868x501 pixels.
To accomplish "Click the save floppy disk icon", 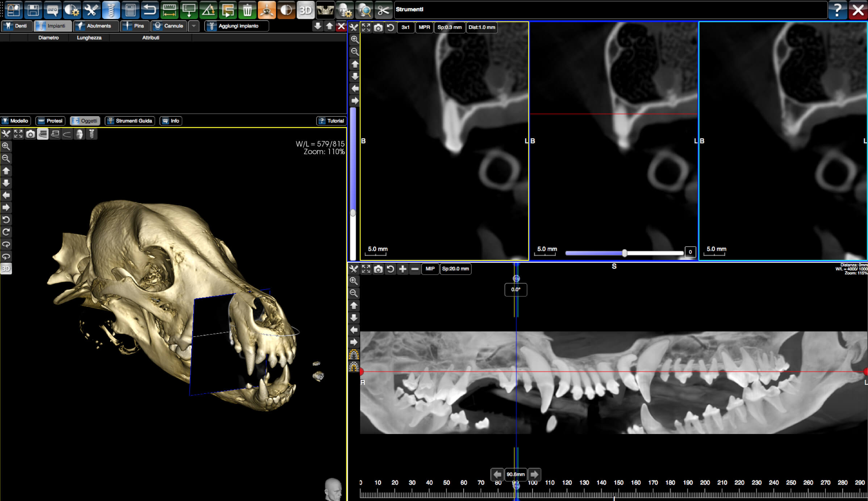I will [x=33, y=10].
